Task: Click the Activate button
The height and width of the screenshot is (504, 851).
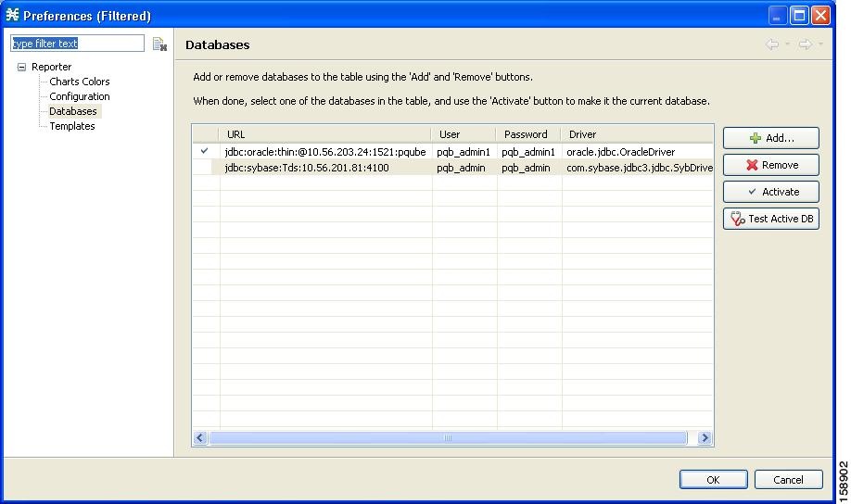Action: point(770,192)
